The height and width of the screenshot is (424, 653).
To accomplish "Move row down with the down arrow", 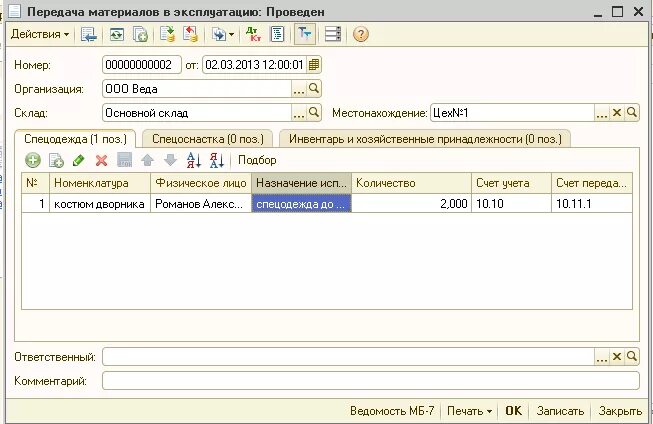I will 170,160.
